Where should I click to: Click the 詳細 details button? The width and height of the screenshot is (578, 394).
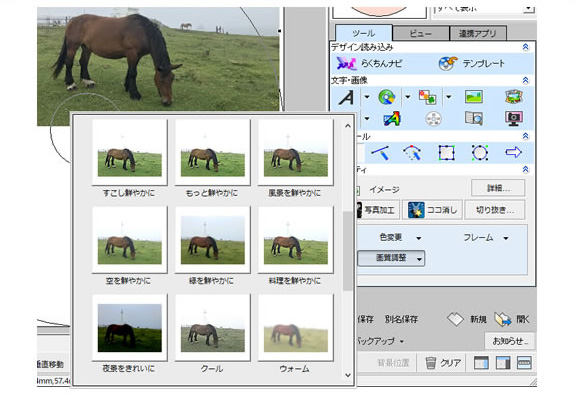pos(498,188)
